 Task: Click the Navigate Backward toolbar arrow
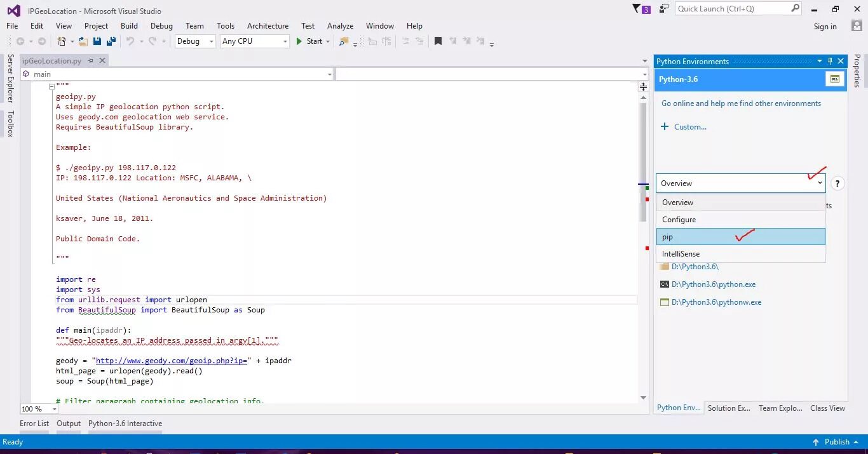pos(20,41)
